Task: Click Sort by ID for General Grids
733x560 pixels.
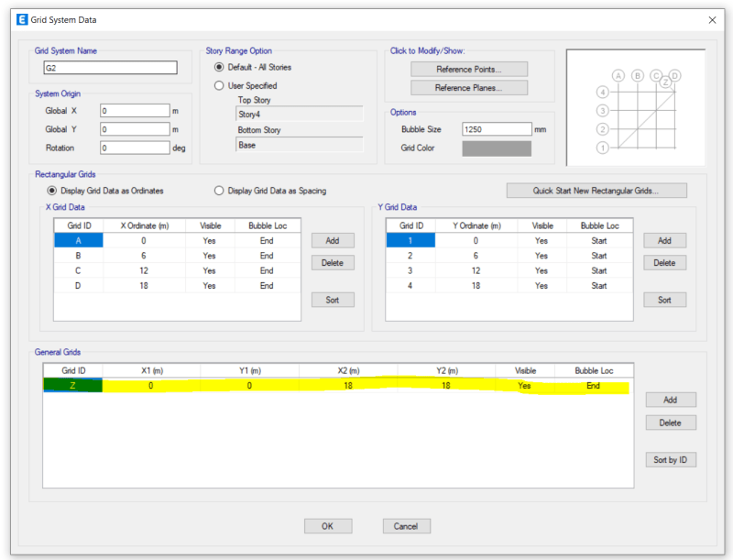Action: click(x=671, y=460)
